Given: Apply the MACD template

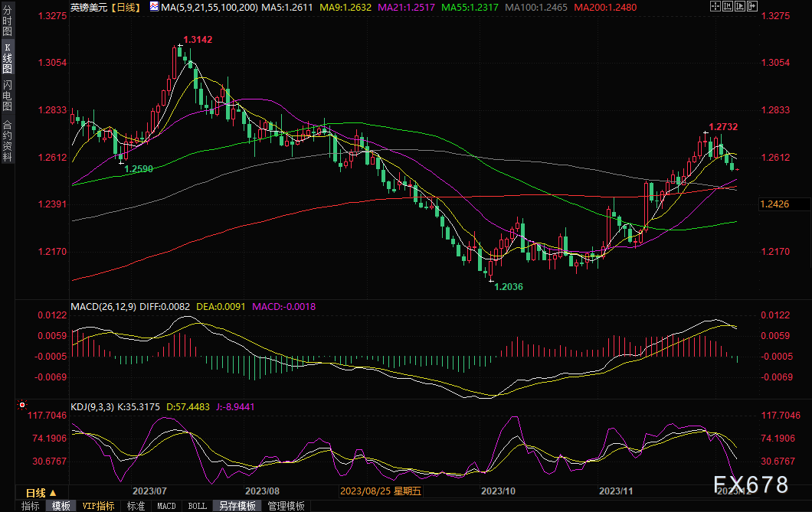Looking at the screenshot, I should coord(166,506).
